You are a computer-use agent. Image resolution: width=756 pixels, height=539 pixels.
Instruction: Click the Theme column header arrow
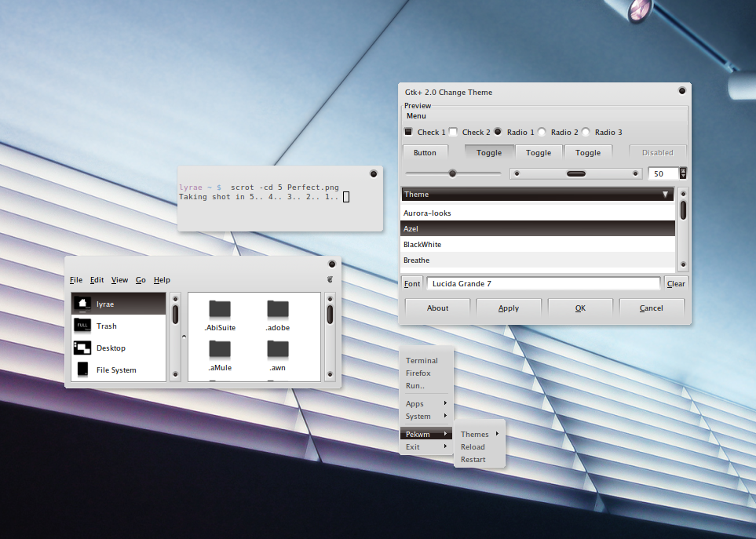click(x=666, y=195)
